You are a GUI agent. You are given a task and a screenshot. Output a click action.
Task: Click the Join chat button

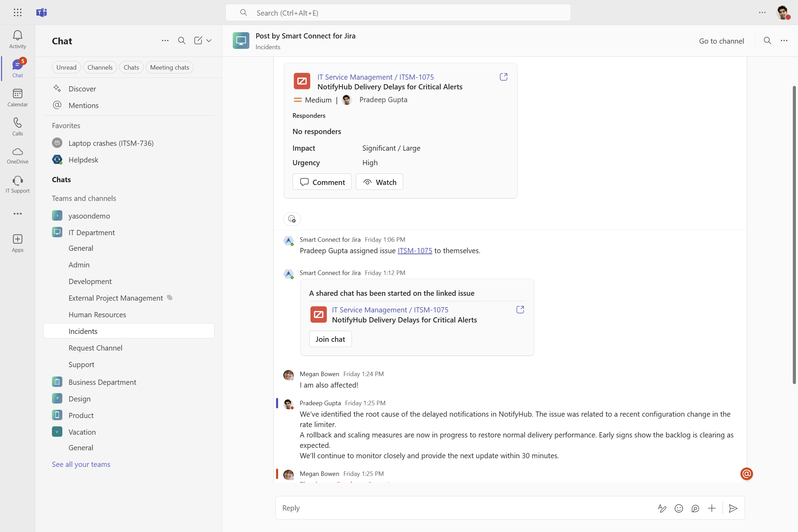pyautogui.click(x=330, y=339)
